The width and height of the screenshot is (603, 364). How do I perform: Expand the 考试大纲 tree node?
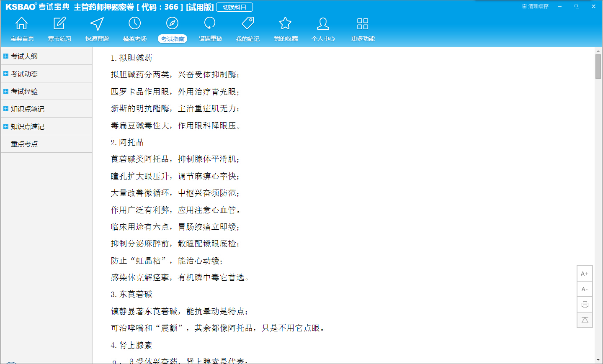click(6, 56)
